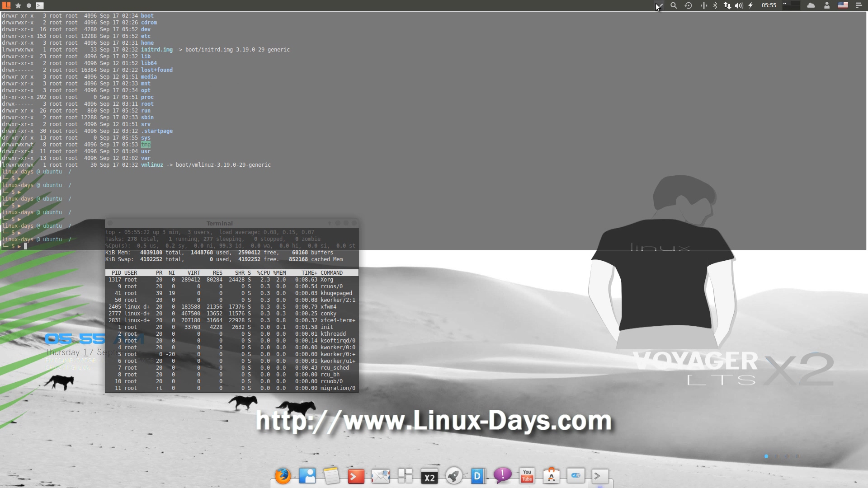868x488 pixels.
Task: Click the grey circle icon in top panel
Action: [29, 5]
